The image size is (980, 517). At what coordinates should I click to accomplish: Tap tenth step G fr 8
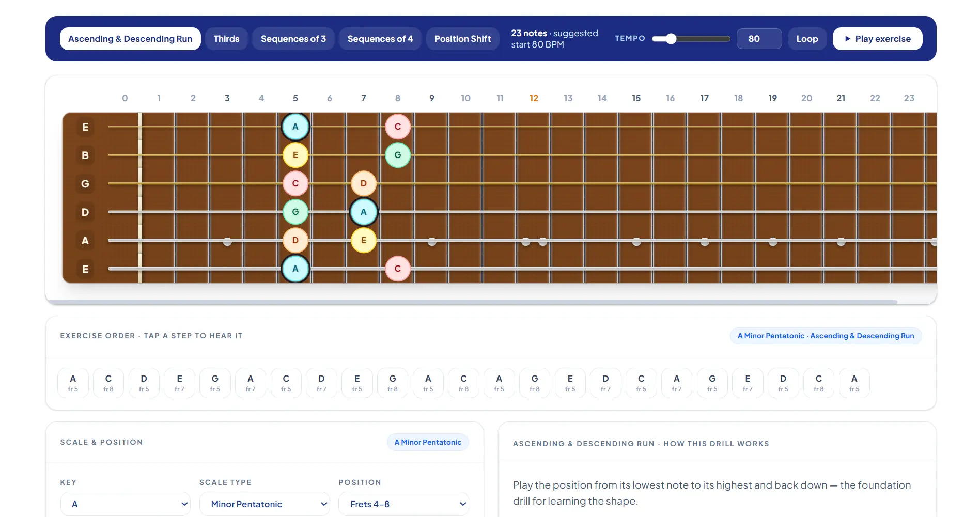(x=393, y=383)
